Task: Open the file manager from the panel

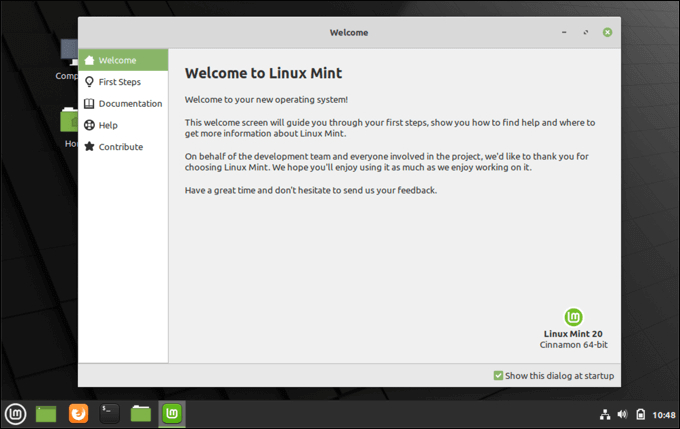Action: (x=141, y=414)
